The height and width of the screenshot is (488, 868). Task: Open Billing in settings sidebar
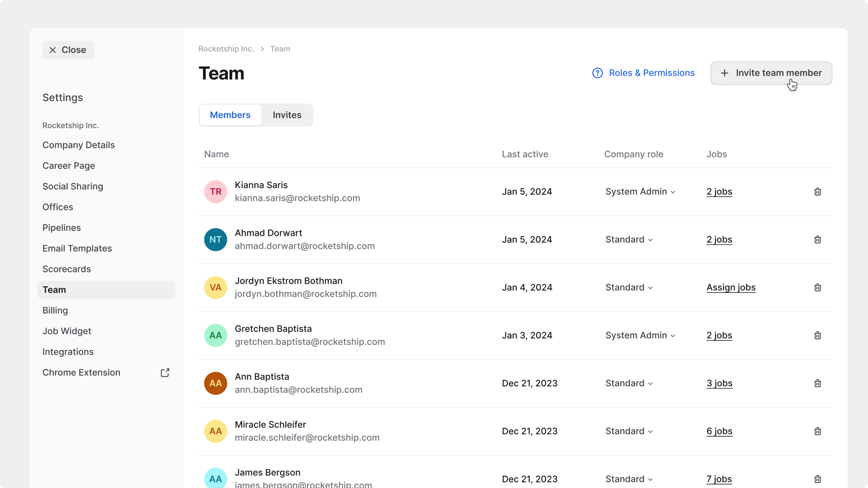(x=55, y=310)
